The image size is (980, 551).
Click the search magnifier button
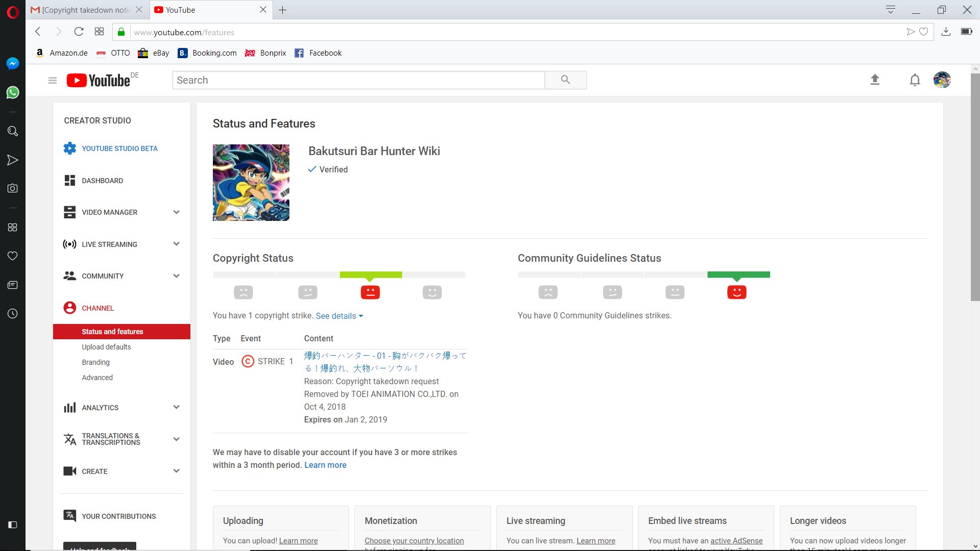click(x=565, y=80)
